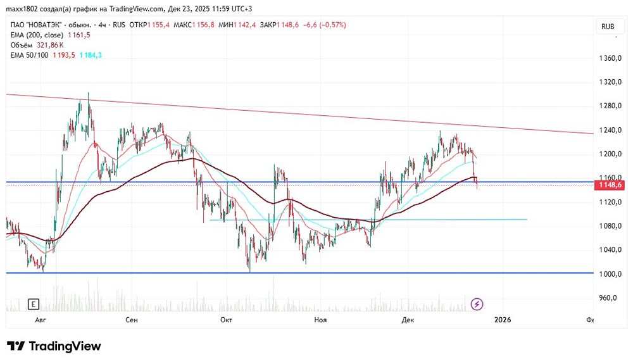The height and width of the screenshot is (364, 633).
Task: Click the 1 000,0 price axis label
Action: 610,274
